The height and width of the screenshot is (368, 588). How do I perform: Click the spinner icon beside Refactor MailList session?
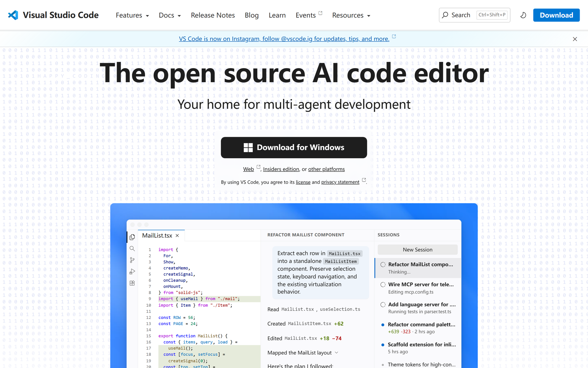pos(383,264)
